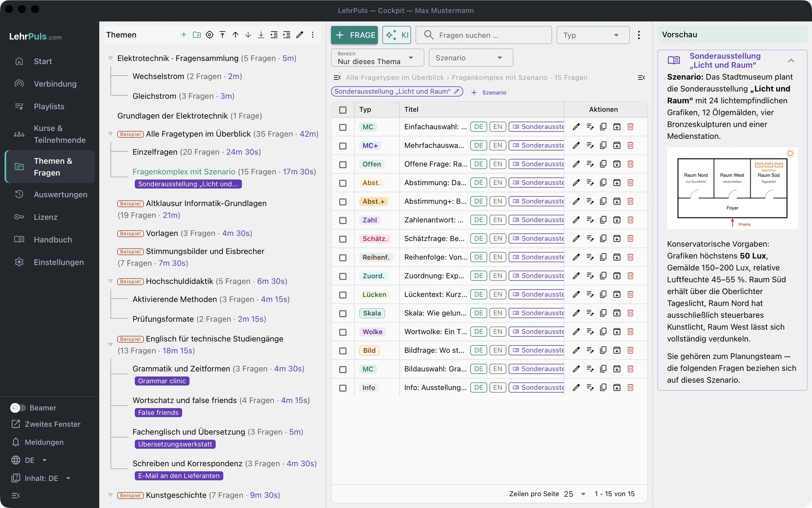Locate the current topic with the target icon
Viewport: 812px width, 508px height.
tap(209, 35)
